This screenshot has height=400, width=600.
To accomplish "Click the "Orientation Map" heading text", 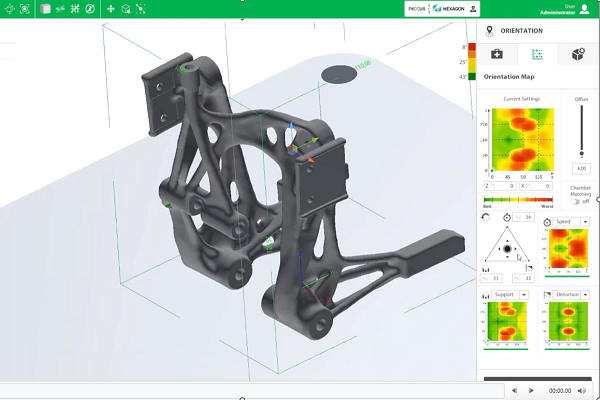I will click(x=509, y=77).
